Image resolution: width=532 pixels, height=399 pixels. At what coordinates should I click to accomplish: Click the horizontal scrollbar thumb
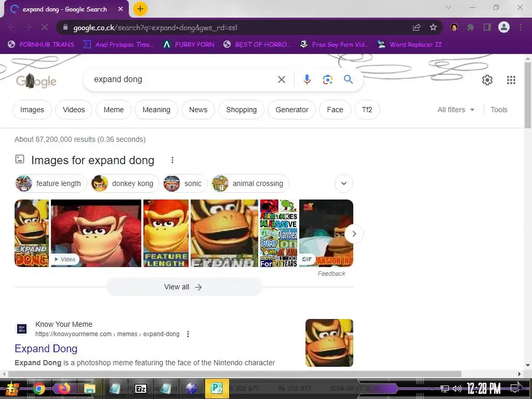[x=234, y=374]
